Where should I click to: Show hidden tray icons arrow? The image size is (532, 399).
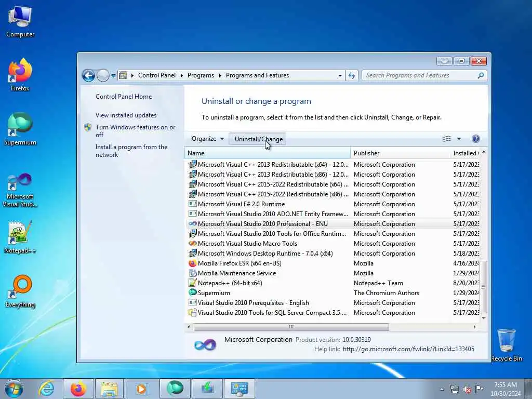coord(442,389)
